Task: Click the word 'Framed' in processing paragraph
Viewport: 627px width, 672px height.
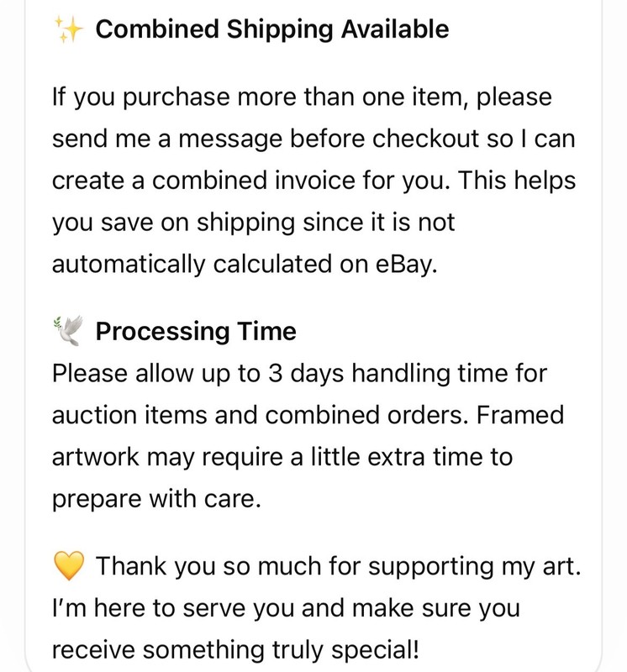Action: coord(519,415)
